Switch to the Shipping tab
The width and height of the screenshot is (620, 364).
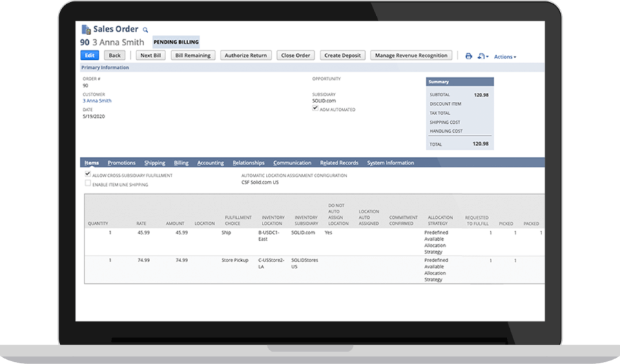tap(154, 162)
